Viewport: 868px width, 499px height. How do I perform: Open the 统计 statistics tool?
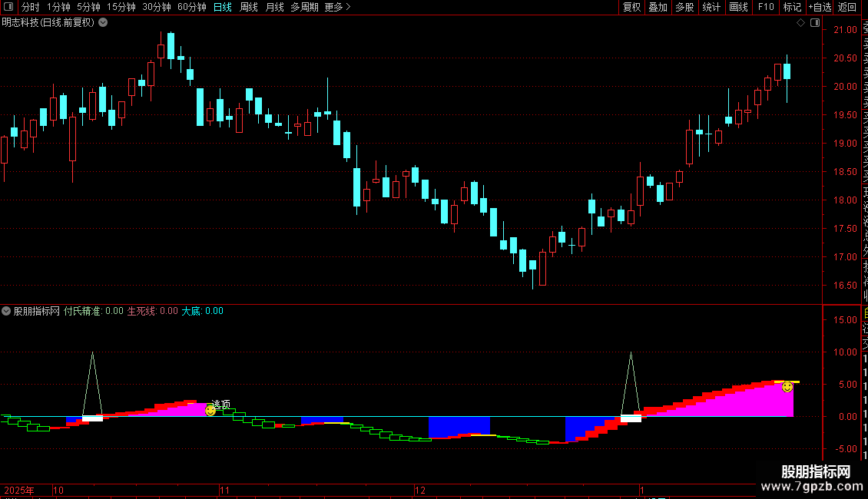point(711,7)
